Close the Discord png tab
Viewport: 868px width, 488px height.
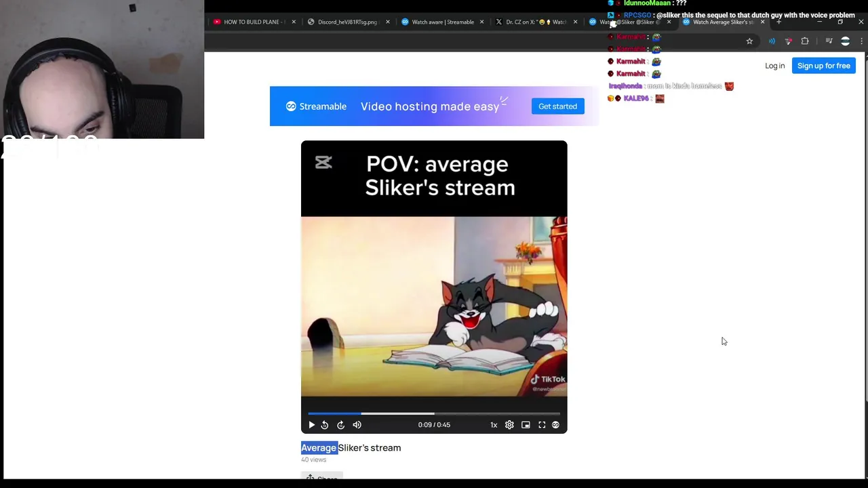tap(388, 22)
